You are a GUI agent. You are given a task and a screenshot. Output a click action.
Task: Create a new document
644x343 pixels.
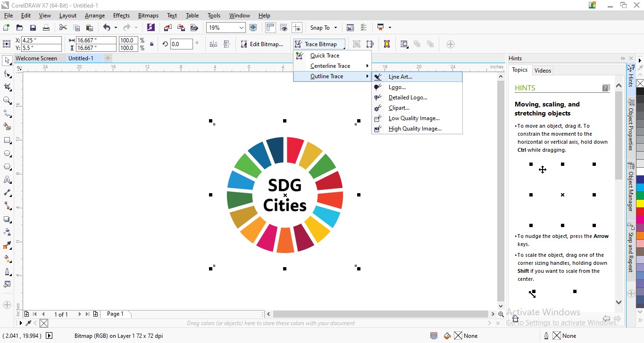coord(6,28)
